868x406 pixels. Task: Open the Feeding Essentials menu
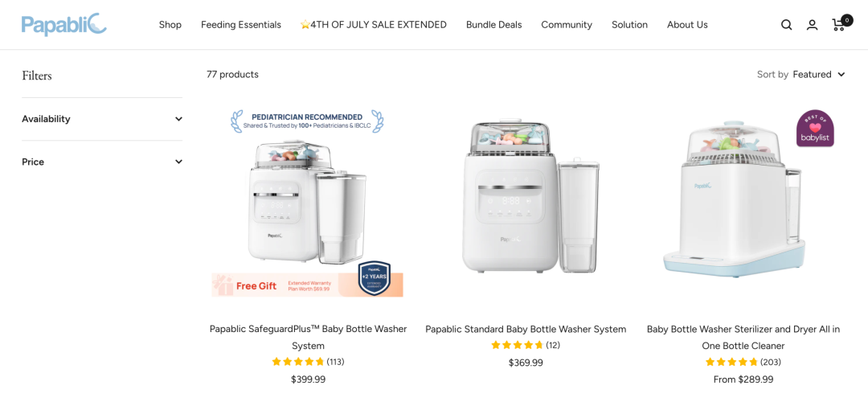pos(241,25)
